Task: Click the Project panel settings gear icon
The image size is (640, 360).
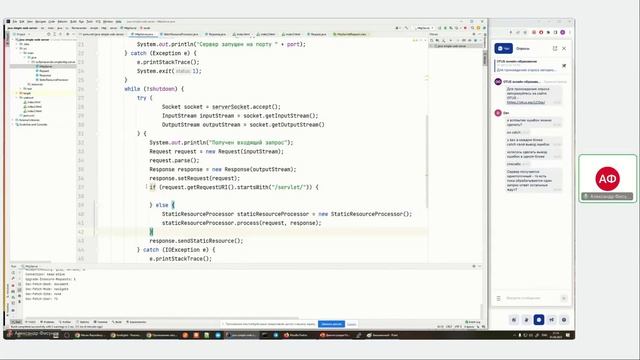Action: [x=68, y=34]
